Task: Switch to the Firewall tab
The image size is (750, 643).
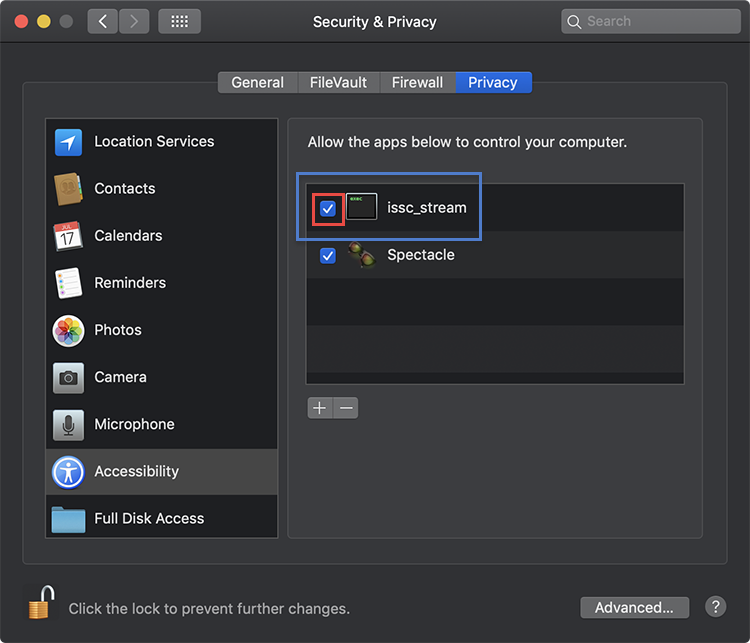Action: pyautogui.click(x=417, y=82)
